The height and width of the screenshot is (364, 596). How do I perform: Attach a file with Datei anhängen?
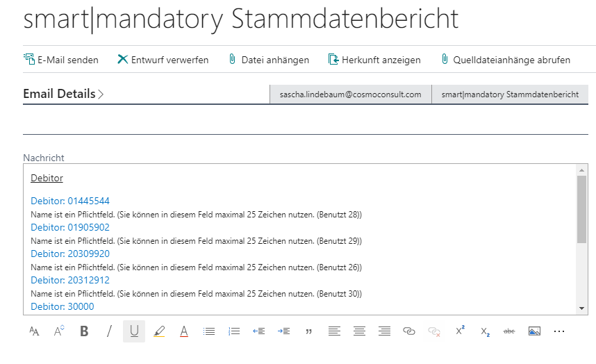click(x=268, y=60)
